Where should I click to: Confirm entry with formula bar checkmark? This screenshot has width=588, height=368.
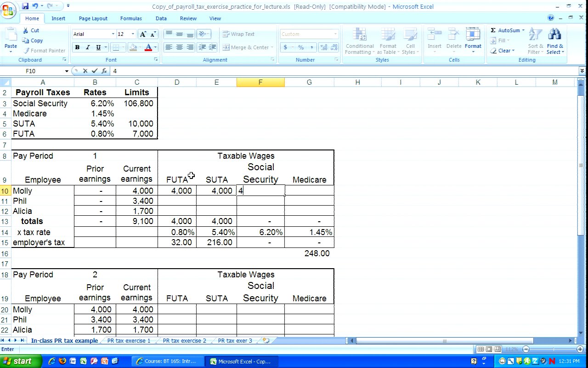point(95,71)
